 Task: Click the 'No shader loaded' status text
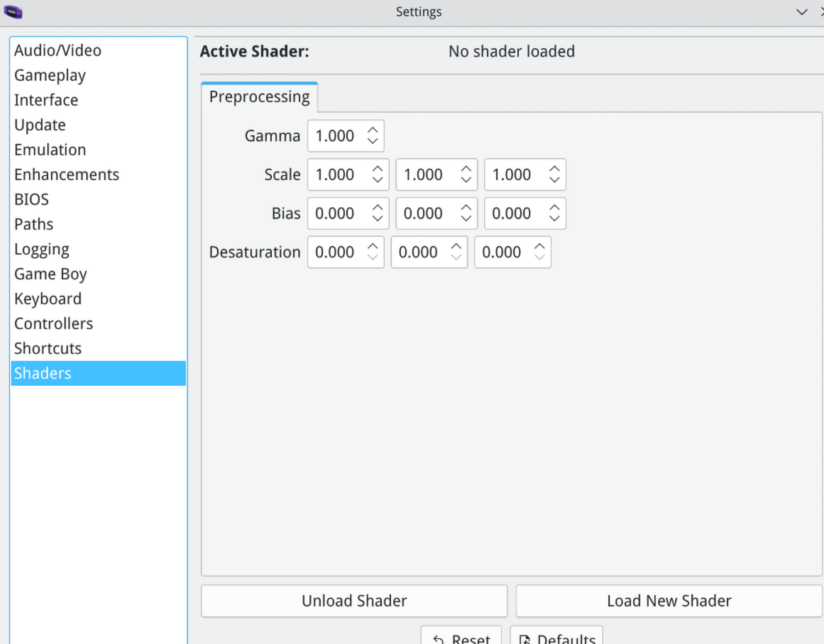(511, 52)
